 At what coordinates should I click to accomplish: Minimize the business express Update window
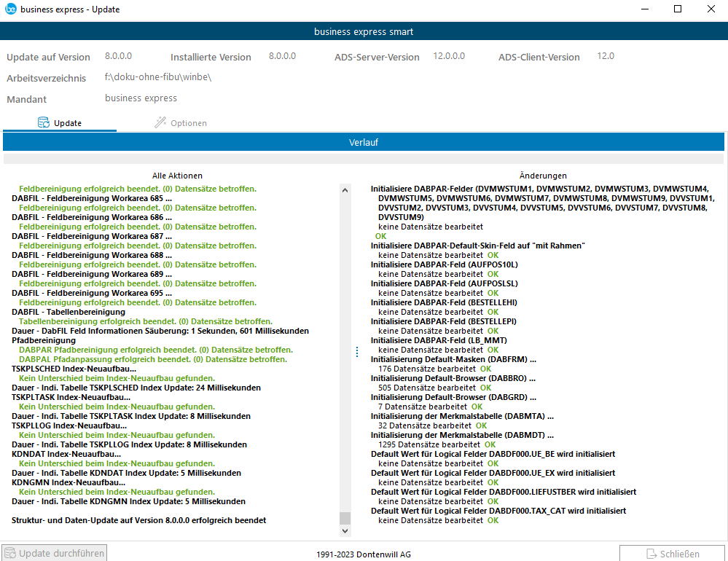644,9
